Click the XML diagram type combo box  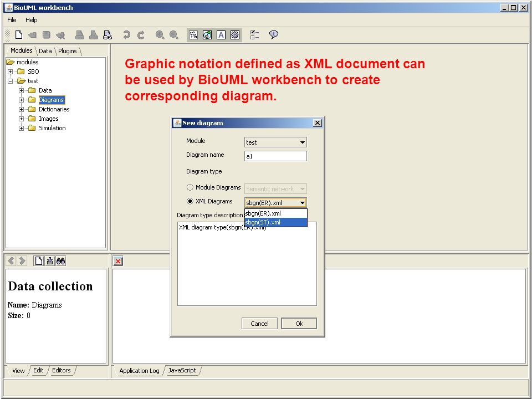[275, 203]
